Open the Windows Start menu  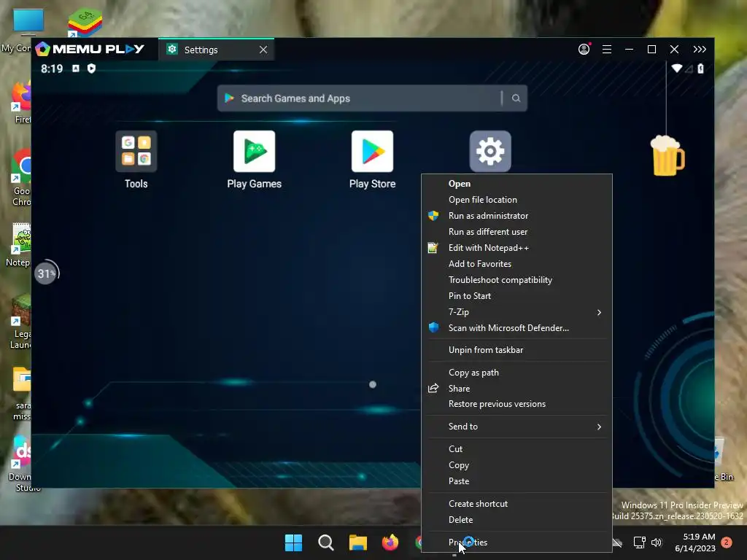293,542
